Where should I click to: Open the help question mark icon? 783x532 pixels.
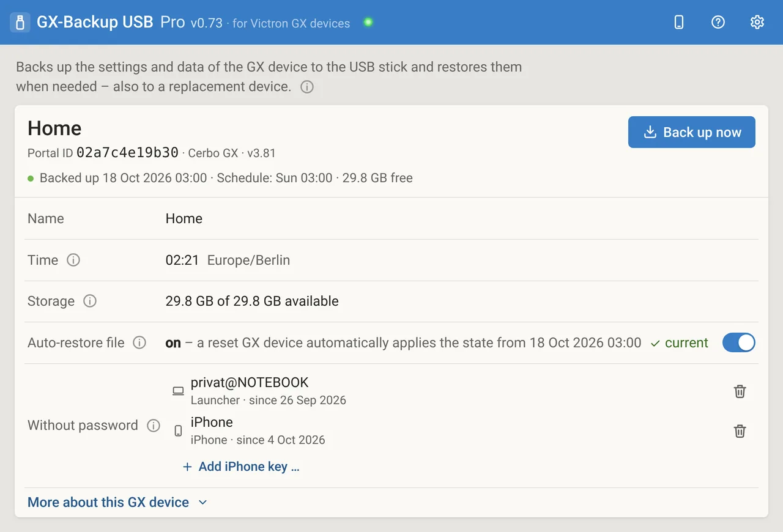(718, 23)
